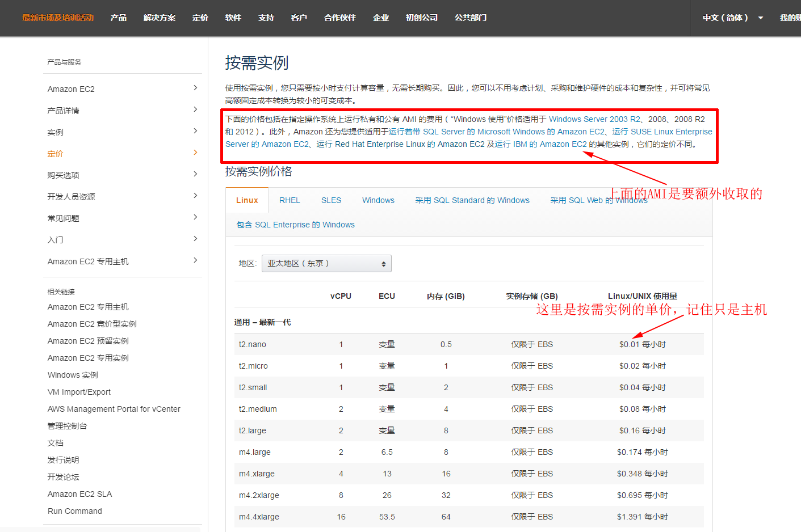Open the 中文（简体）language dropdown arrow

pyautogui.click(x=761, y=18)
